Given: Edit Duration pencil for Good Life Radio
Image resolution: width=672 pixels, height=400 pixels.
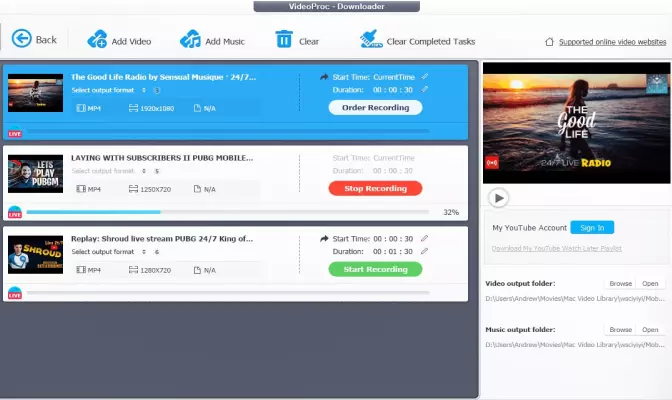Looking at the screenshot, I should point(424,90).
